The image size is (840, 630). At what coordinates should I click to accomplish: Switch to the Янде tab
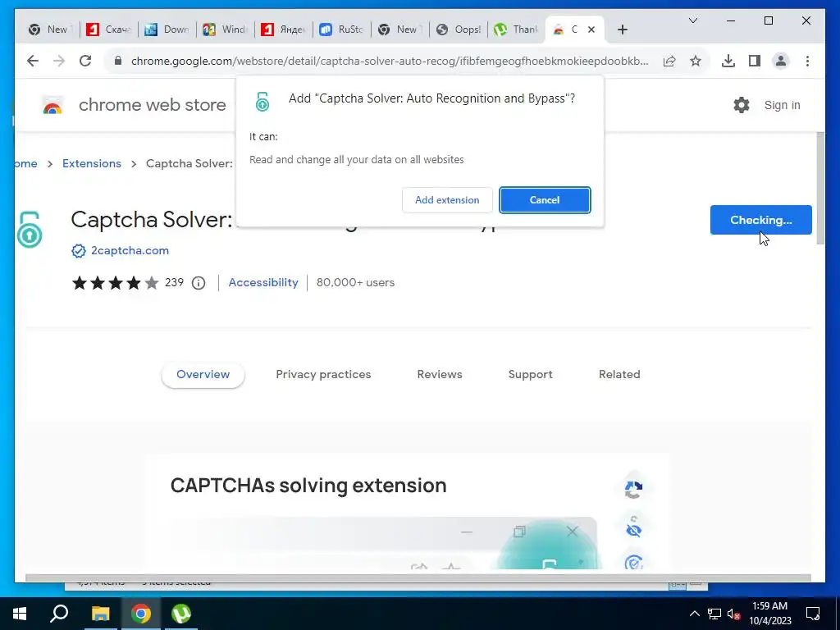tap(283, 30)
